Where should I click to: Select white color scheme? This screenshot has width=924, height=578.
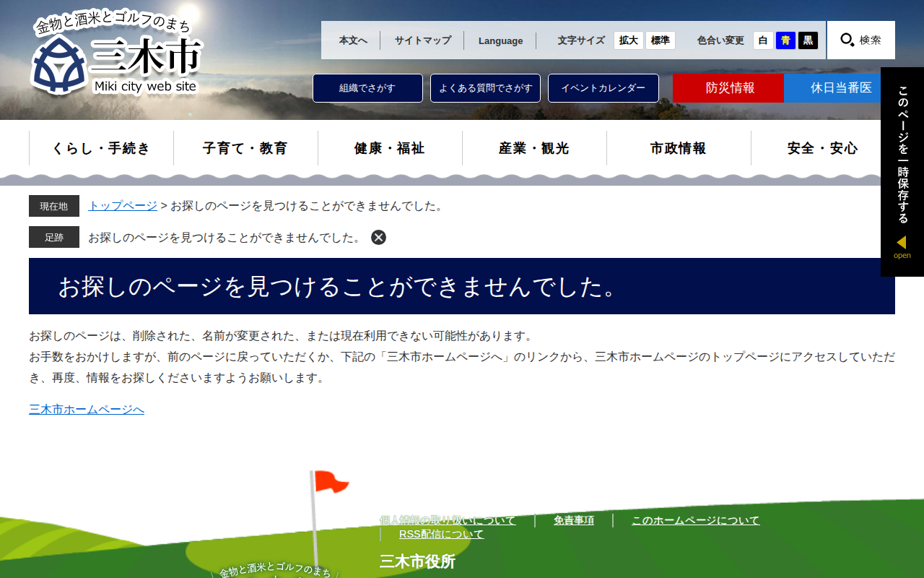click(763, 40)
